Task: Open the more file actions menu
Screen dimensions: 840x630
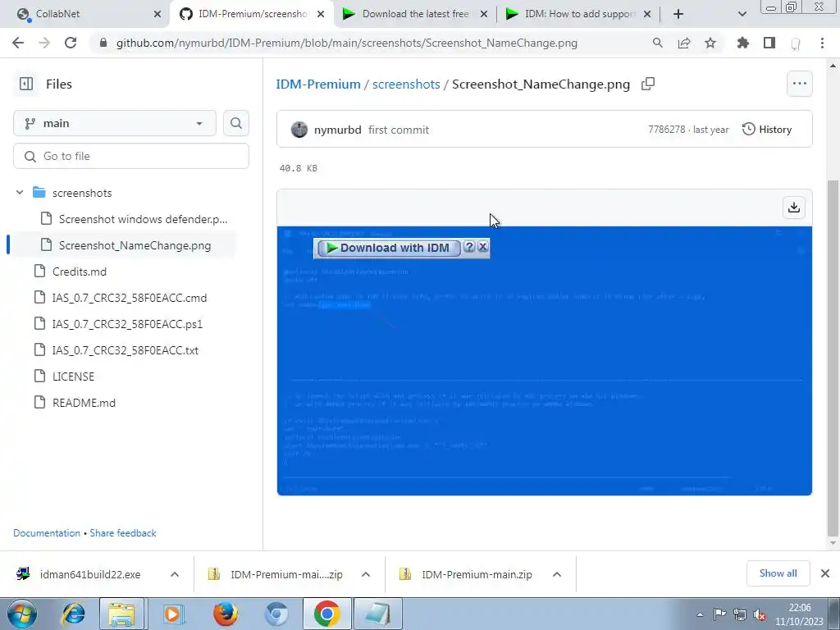Action: [799, 84]
